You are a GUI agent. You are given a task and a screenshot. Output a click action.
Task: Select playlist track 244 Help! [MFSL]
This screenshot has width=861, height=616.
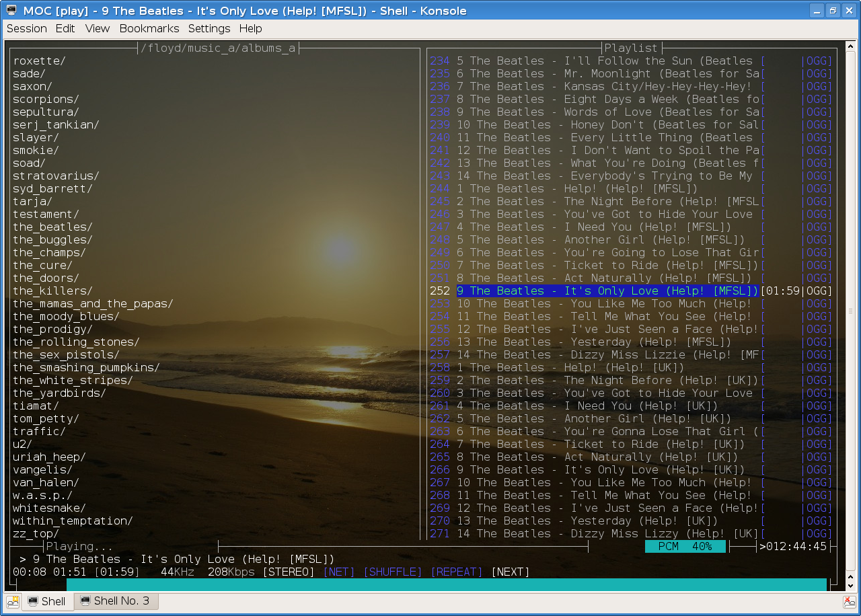click(631, 188)
